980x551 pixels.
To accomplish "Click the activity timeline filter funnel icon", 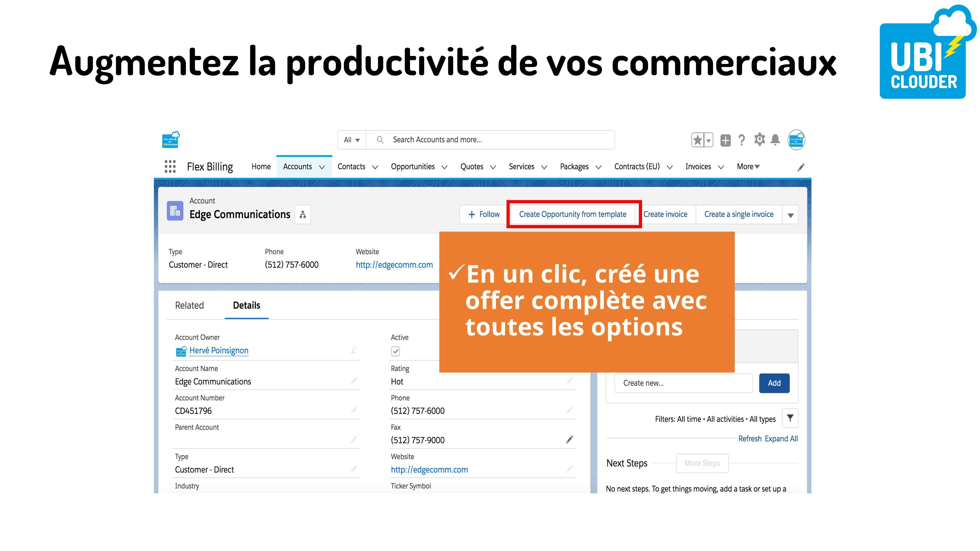I will [x=790, y=418].
